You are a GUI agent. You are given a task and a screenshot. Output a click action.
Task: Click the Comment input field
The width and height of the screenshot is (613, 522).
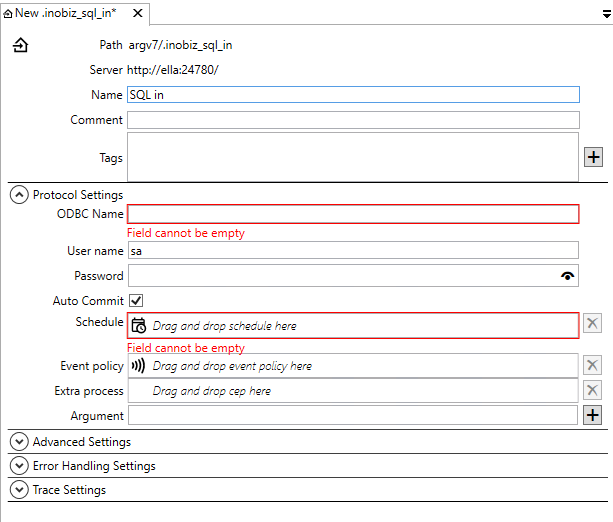click(353, 120)
